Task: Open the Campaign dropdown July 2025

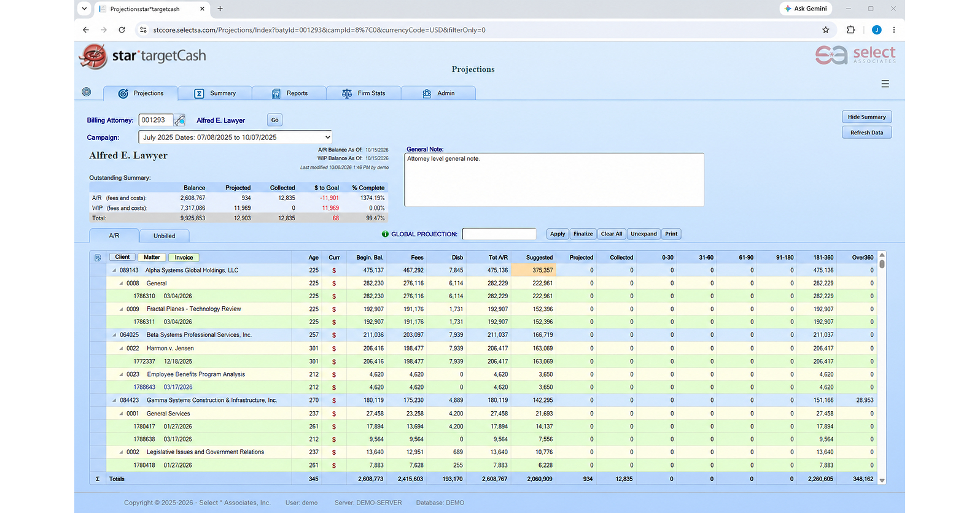Action: (x=235, y=137)
